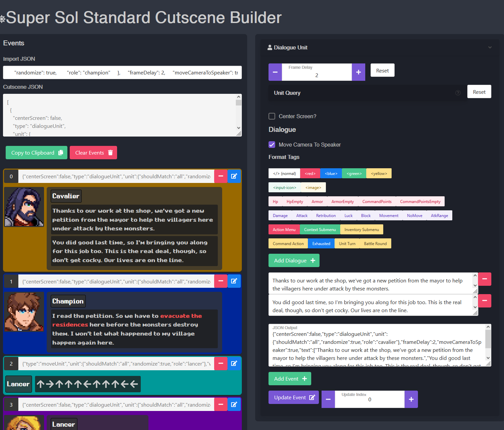Edit the moveUnit event 2 with its pencil icon
Image resolution: width=504 pixels, height=430 pixels.
click(234, 364)
